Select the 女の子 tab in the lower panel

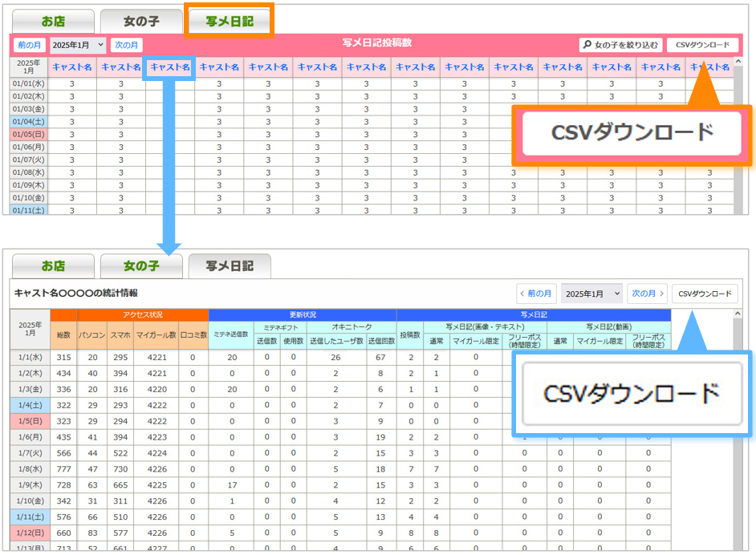(x=141, y=265)
